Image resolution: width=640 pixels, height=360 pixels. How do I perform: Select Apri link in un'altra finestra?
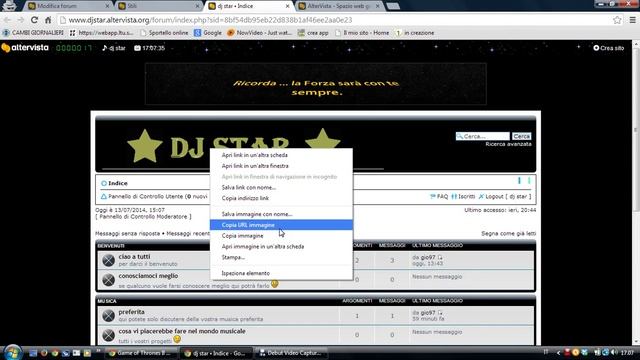tap(281, 166)
